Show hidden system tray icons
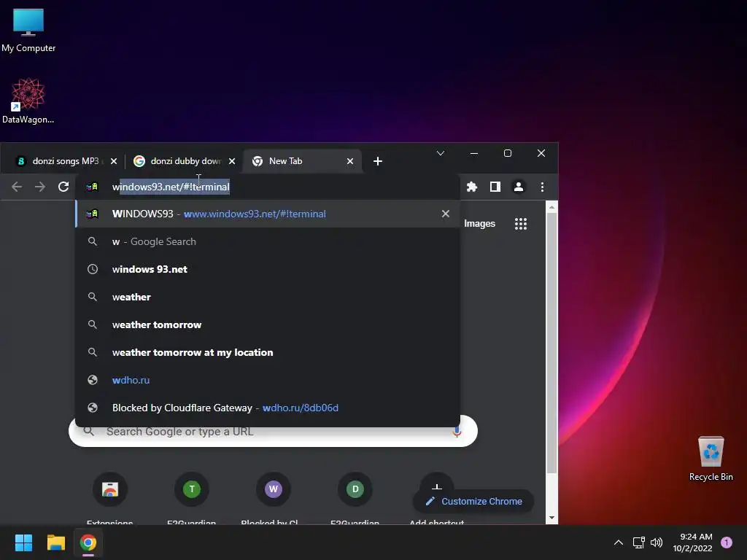 point(619,542)
